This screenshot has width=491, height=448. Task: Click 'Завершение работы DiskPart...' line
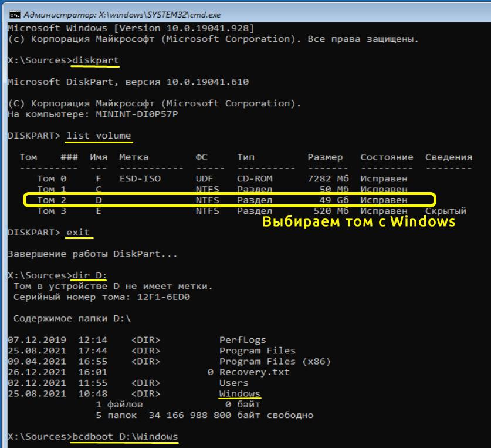93,254
